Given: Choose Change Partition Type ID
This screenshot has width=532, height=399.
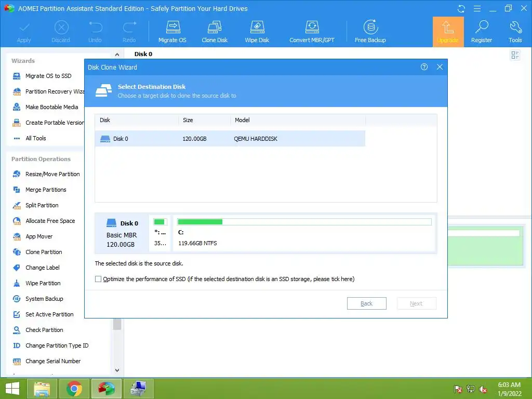Looking at the screenshot, I should 50,345.
